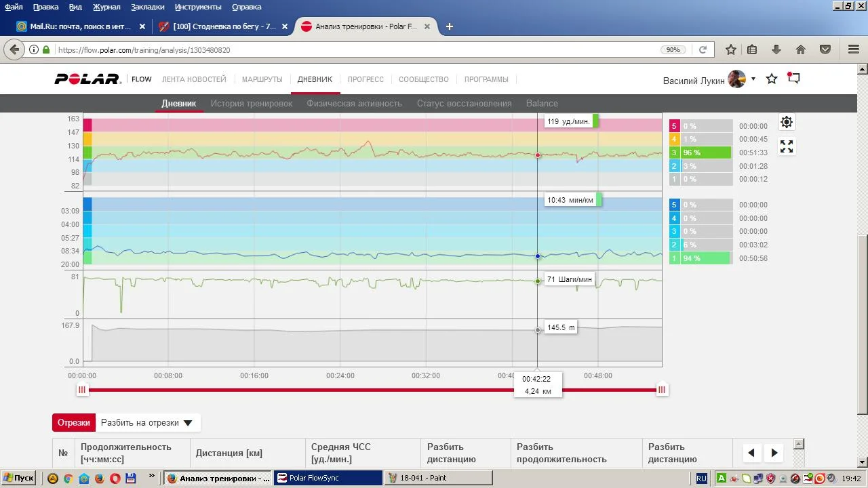
Task: Toggle heart rate zone 3 highlight
Action: coord(701,153)
